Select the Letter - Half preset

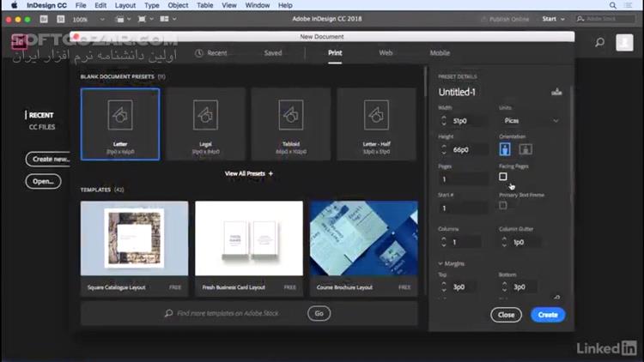click(x=376, y=124)
